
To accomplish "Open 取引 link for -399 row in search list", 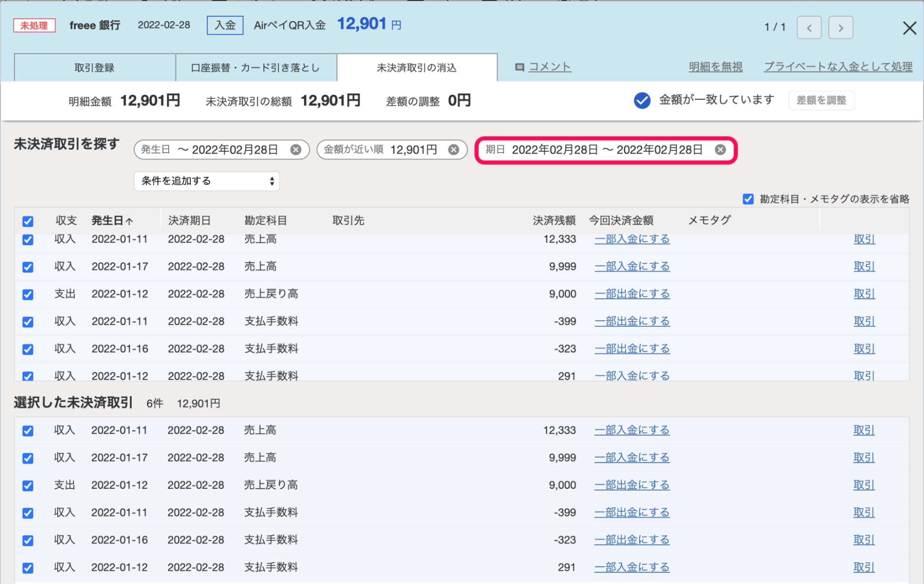I will (864, 321).
